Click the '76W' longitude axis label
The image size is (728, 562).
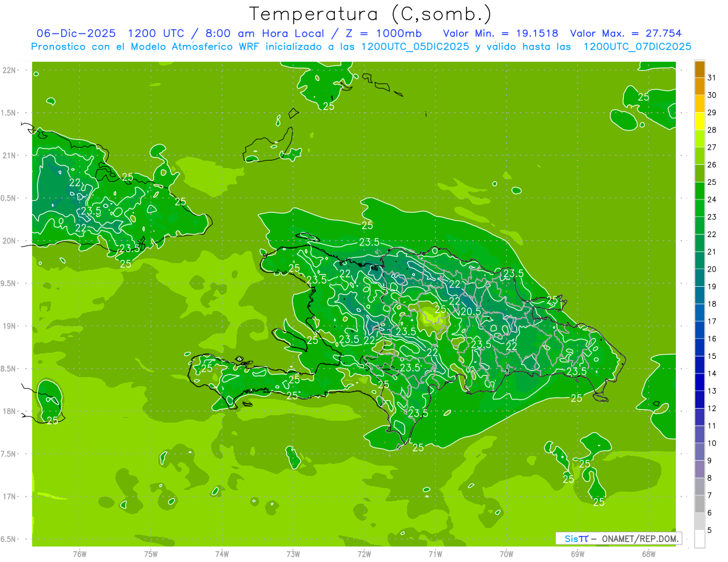pos(79,554)
